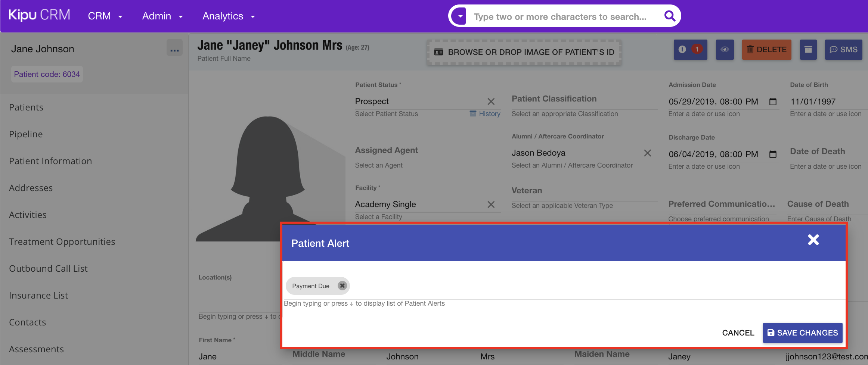This screenshot has width=868, height=365.
Task: Open the Discharge Date calendar picker
Action: (x=773, y=154)
